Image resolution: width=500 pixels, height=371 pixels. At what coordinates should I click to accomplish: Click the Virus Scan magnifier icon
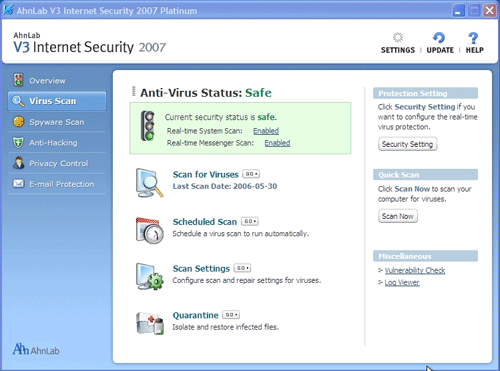[x=18, y=101]
